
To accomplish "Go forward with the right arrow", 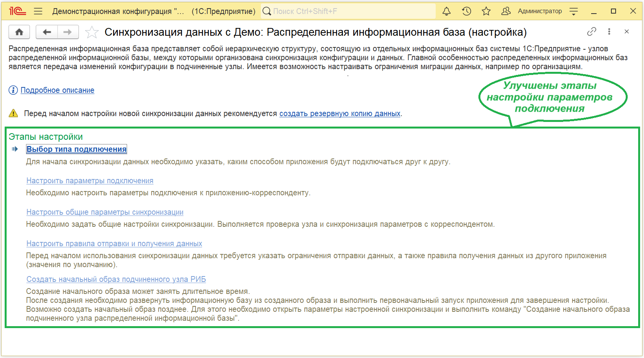I will pyautogui.click(x=68, y=32).
